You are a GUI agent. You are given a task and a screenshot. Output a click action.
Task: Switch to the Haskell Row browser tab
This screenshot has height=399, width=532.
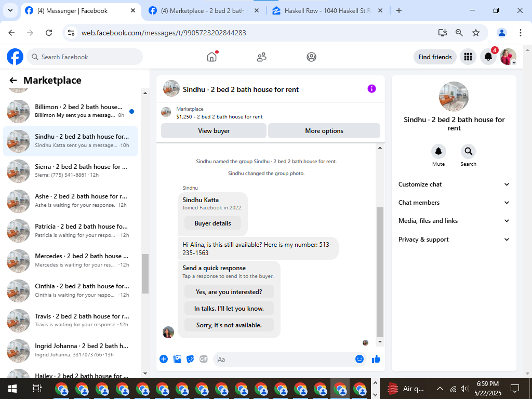click(x=327, y=11)
